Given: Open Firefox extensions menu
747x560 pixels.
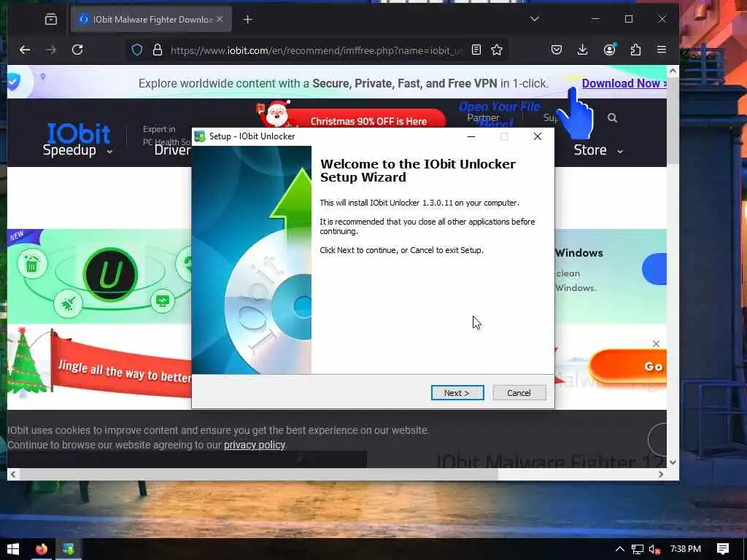Looking at the screenshot, I should (635, 50).
